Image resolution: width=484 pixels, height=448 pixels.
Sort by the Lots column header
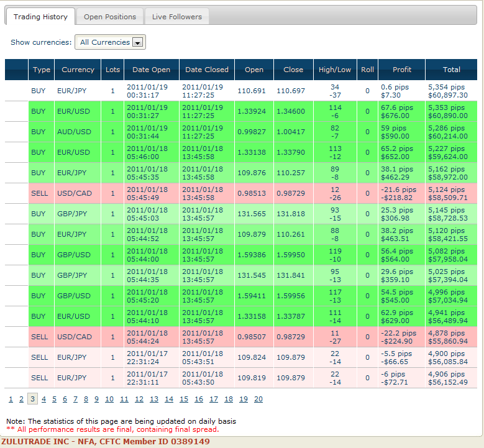click(x=112, y=70)
